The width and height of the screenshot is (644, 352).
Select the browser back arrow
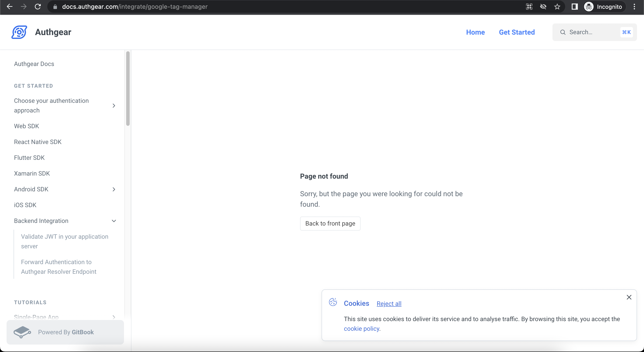(x=10, y=7)
